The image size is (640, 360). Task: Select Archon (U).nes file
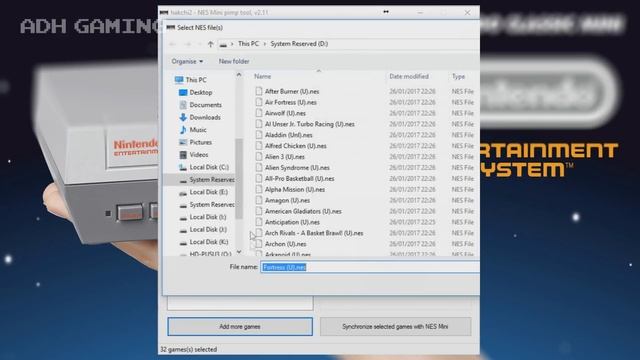tap(285, 244)
